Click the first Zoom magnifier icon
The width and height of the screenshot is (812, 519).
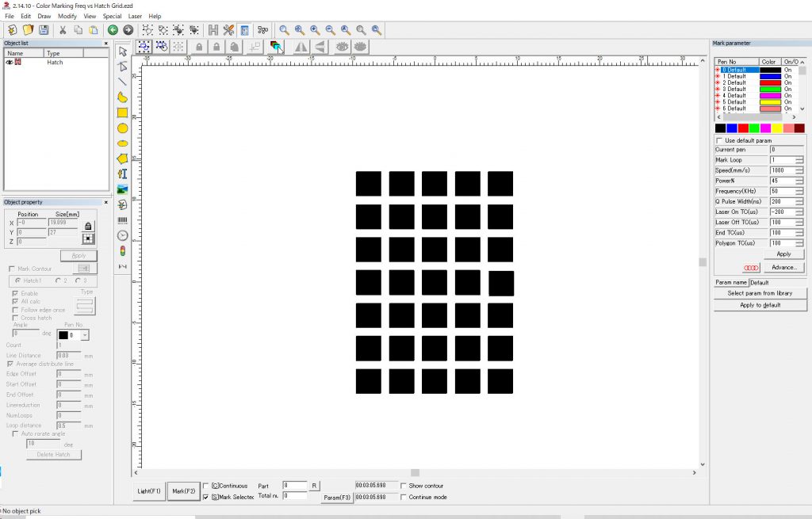(x=285, y=30)
